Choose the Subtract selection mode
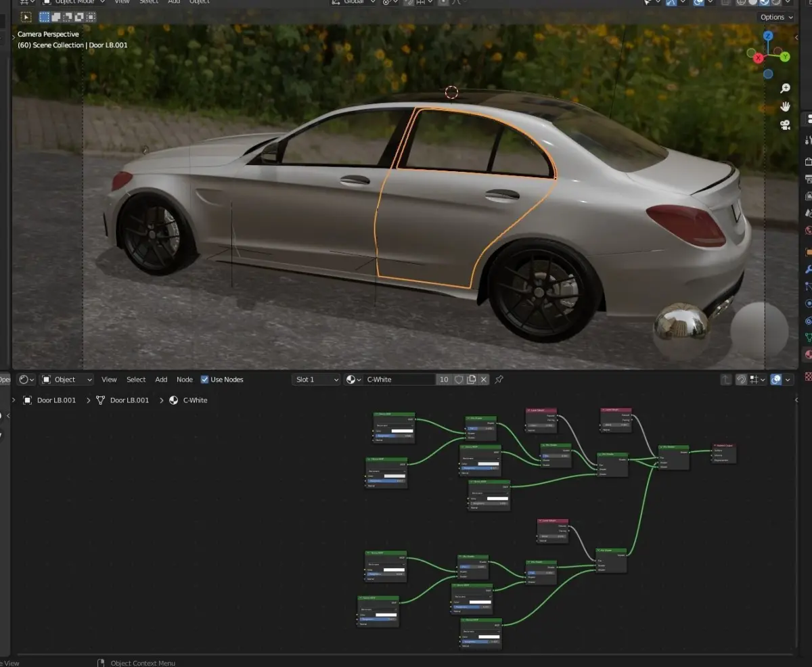The width and height of the screenshot is (812, 667). tap(68, 17)
